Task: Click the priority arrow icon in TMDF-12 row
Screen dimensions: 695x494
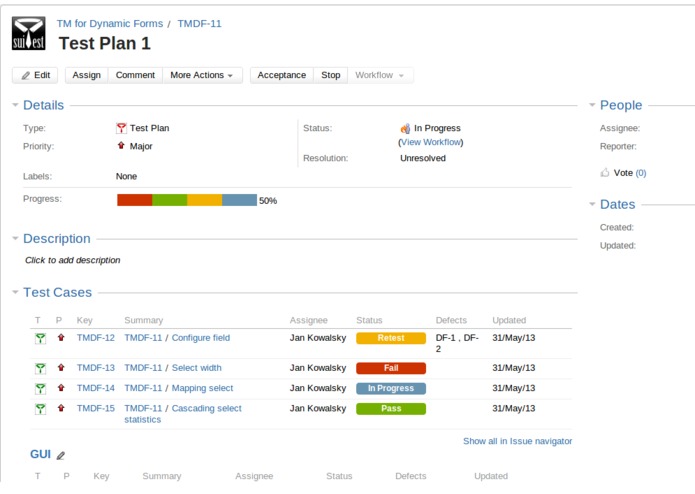Action: (x=61, y=338)
